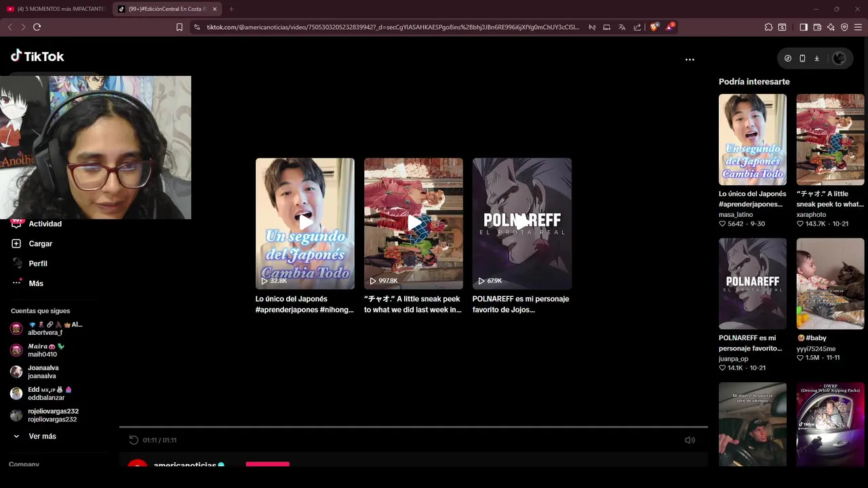Open the share page icon in address bar
Viewport: 868px width, 488px height.
pyautogui.click(x=637, y=27)
